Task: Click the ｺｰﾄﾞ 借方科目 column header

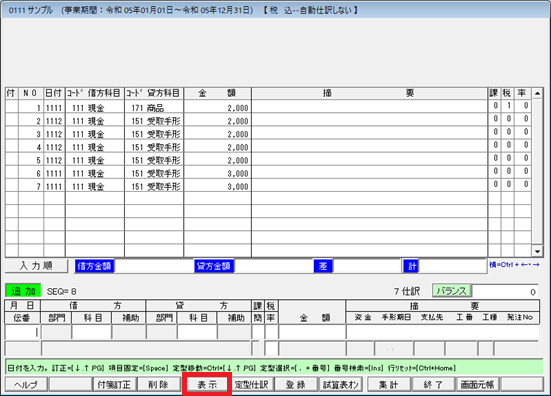Action: [x=95, y=93]
